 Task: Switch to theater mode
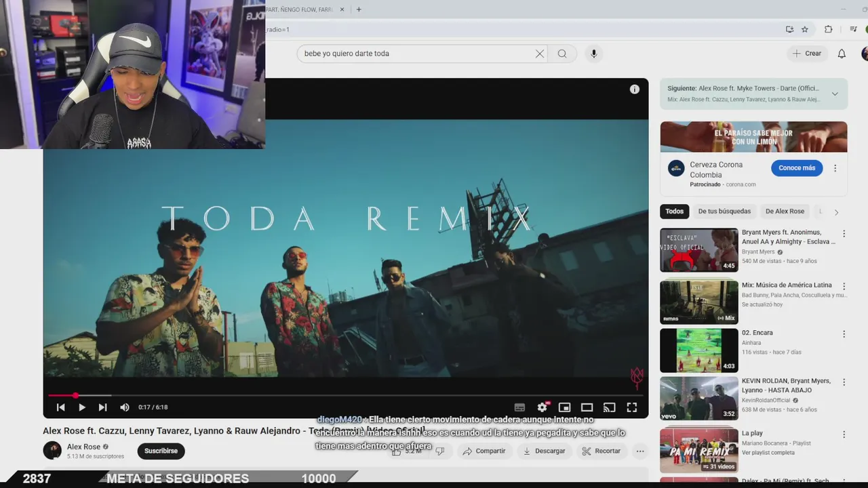[x=587, y=407]
